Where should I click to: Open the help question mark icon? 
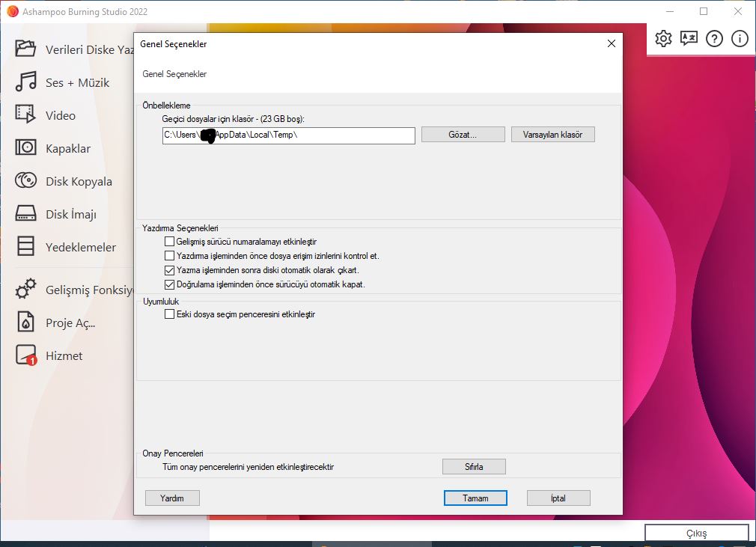tap(714, 39)
